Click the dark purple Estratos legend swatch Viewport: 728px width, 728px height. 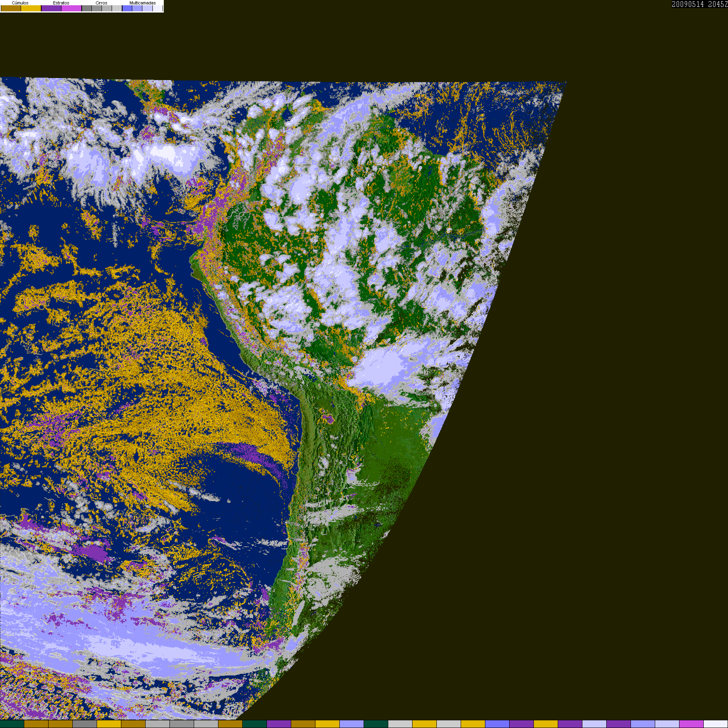tap(51, 8)
